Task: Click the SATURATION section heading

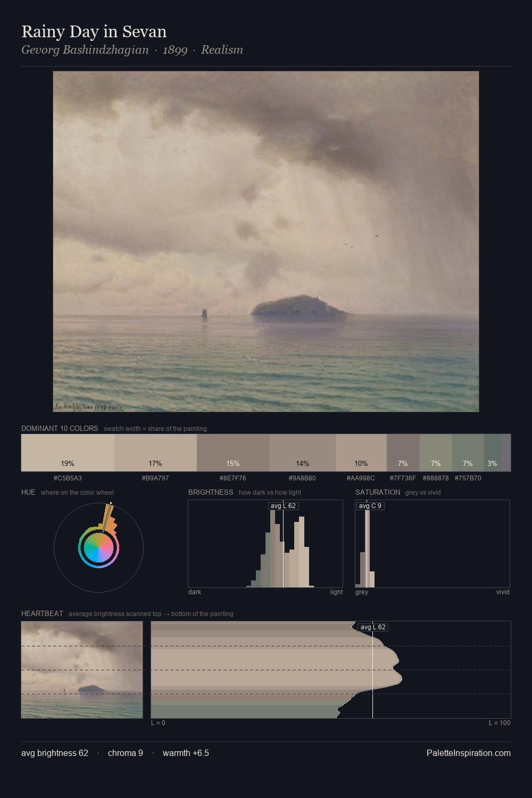Action: pyautogui.click(x=378, y=492)
